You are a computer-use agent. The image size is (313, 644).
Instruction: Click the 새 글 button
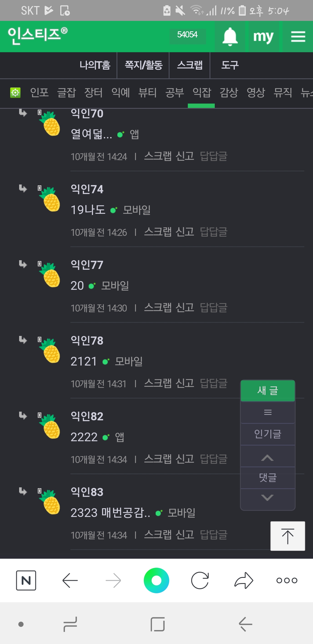tap(268, 391)
